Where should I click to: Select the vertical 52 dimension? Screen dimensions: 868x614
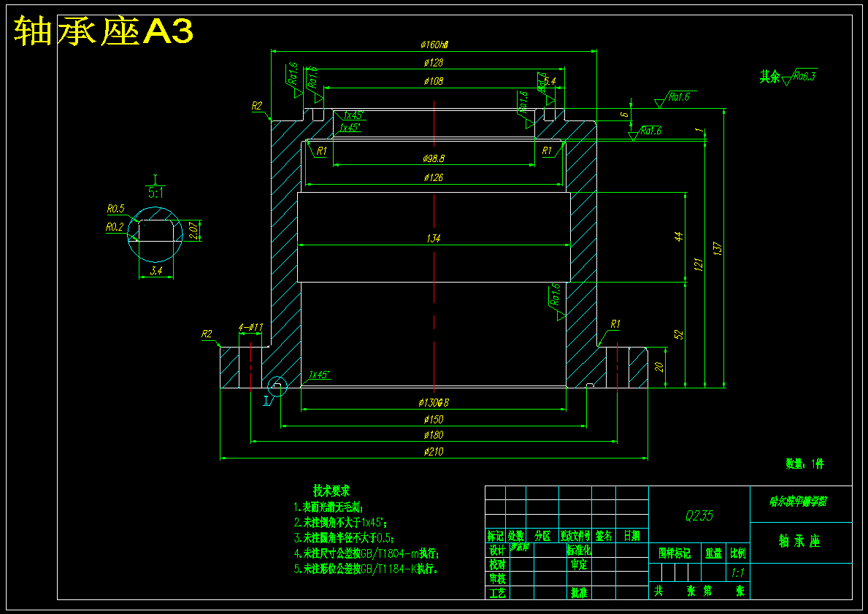point(680,334)
